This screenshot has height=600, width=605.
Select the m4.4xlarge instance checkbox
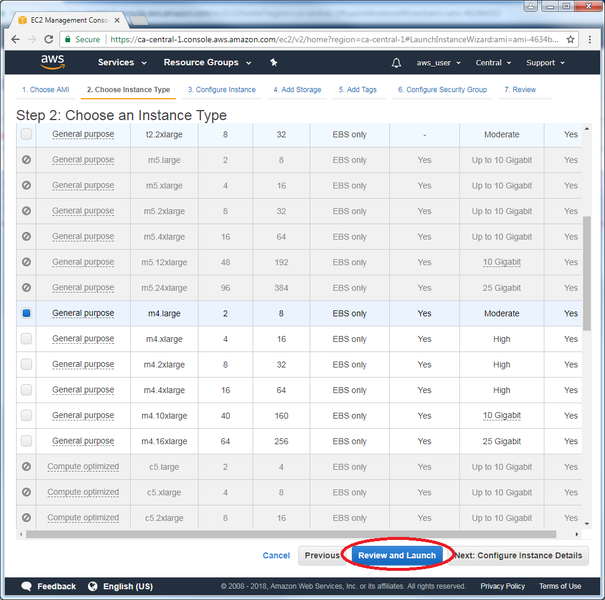point(26,390)
